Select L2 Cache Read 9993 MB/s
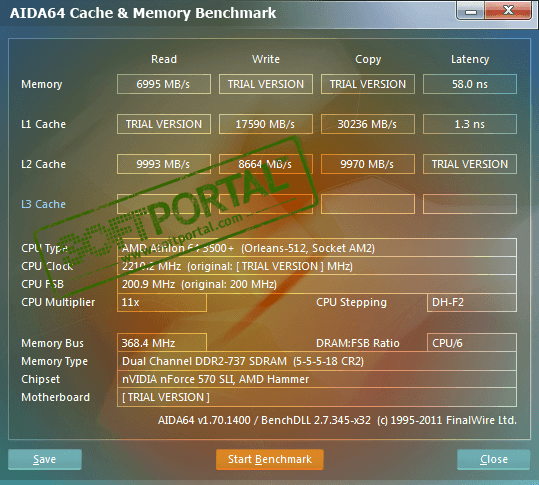 click(x=164, y=164)
